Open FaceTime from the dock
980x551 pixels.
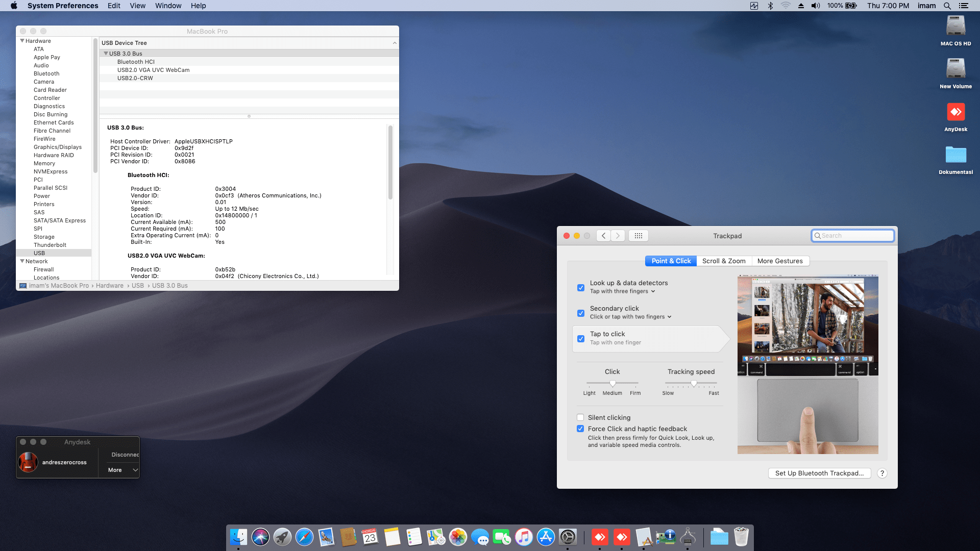(x=502, y=537)
